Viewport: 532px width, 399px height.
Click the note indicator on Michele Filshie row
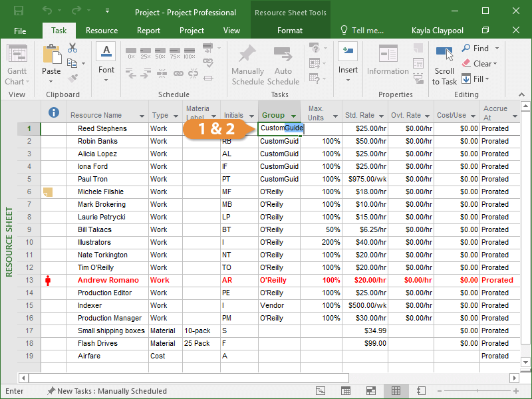pyautogui.click(x=47, y=192)
